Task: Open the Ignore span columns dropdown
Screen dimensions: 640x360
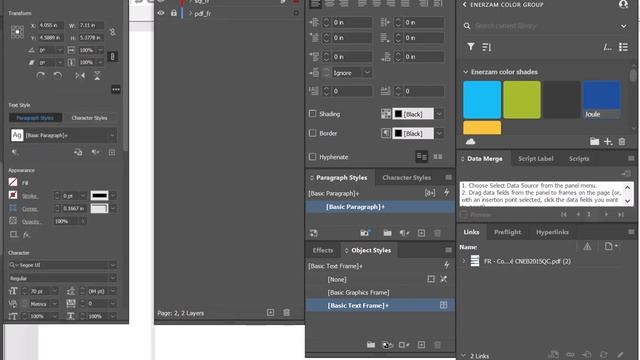Action: click(367, 72)
